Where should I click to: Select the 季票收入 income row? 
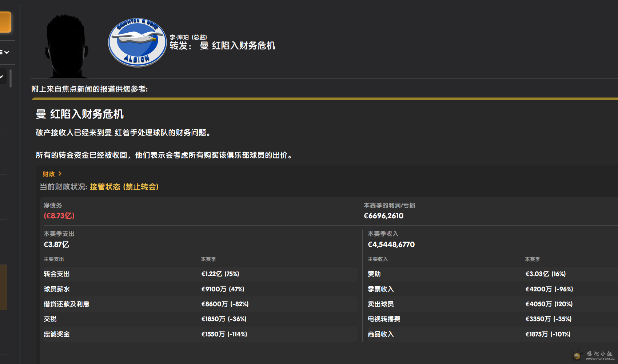click(491, 289)
